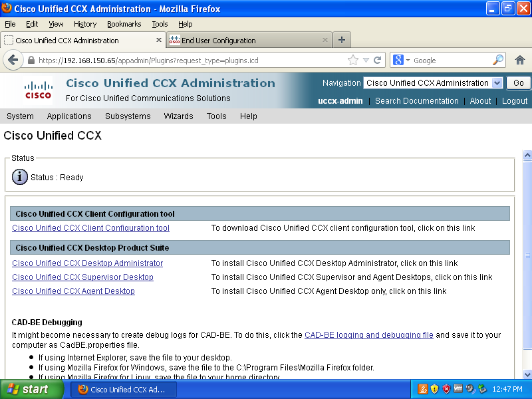This screenshot has width=532, height=399.
Task: Download the Cisco Unified CCX Client Configuration tool
Action: [x=90, y=228]
